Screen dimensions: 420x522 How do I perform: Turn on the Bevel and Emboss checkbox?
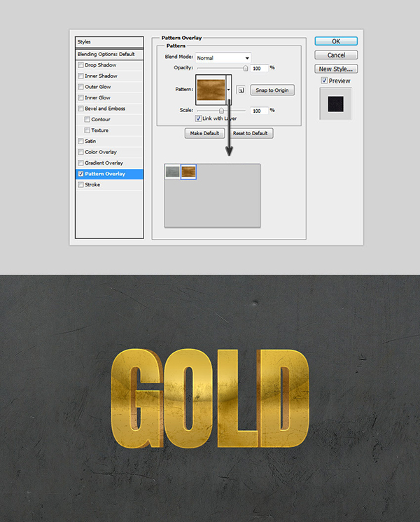[x=81, y=109]
